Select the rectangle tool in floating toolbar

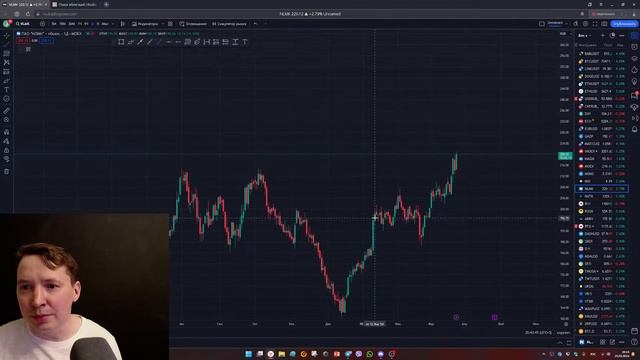click(x=121, y=42)
